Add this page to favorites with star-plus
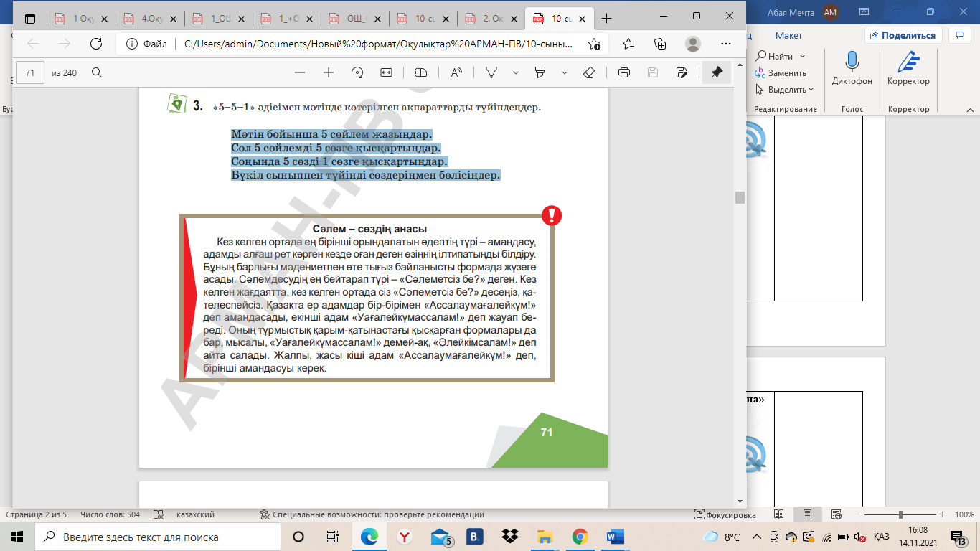This screenshot has height=551, width=980. (x=594, y=44)
